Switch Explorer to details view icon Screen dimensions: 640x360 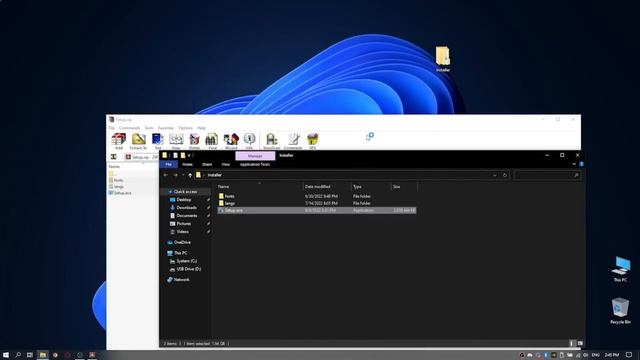(x=571, y=343)
